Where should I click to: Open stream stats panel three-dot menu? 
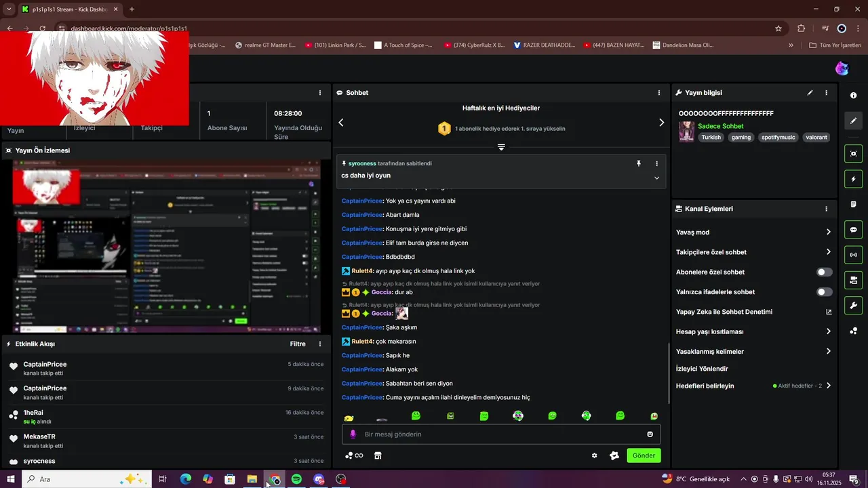320,93
